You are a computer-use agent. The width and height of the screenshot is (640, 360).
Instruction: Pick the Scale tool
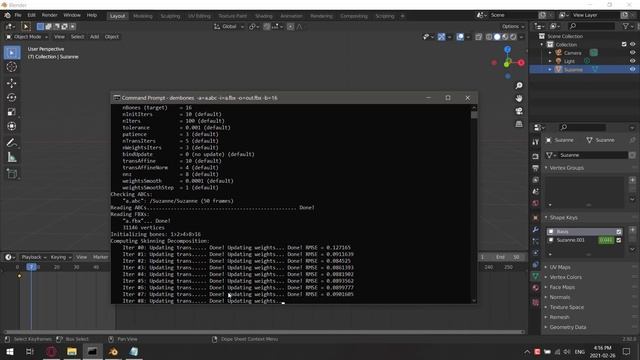tap(12, 112)
